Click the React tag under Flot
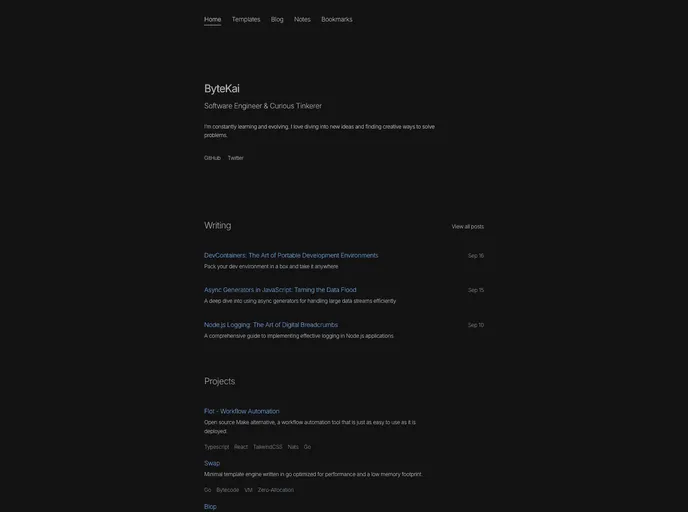This screenshot has width=688, height=512. click(241, 447)
